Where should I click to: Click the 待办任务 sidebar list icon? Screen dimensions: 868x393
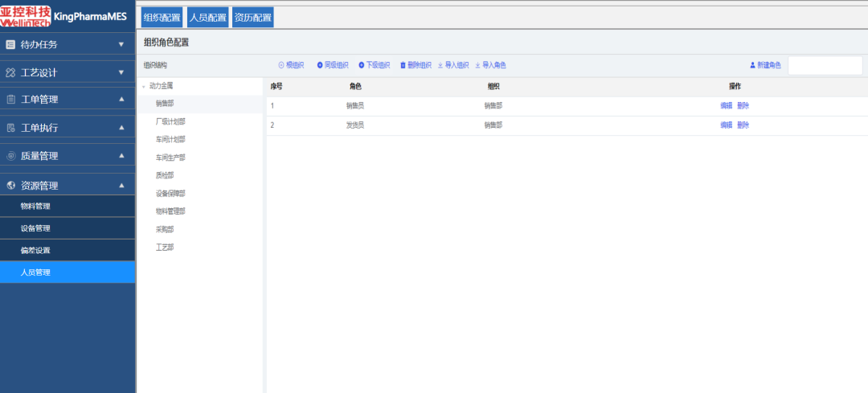(10, 45)
